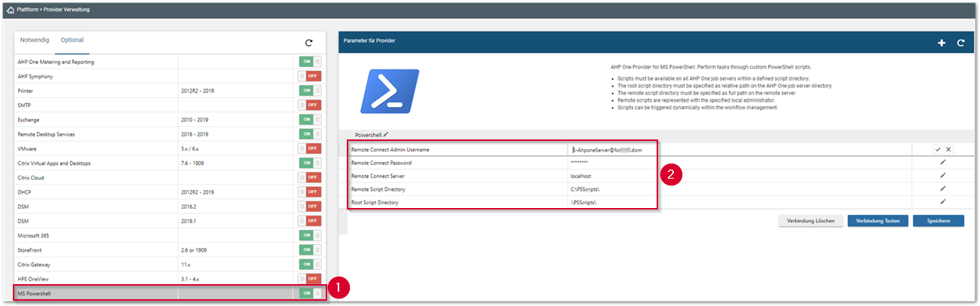Cancel the username edit with the X icon

[x=948, y=150]
